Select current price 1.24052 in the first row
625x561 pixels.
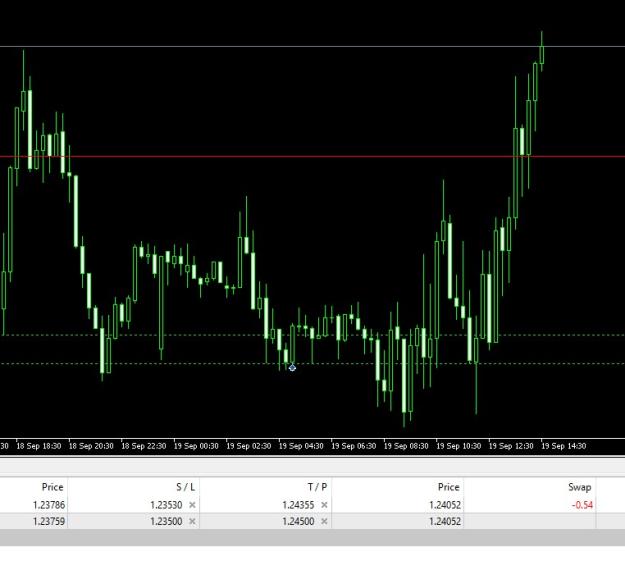point(445,505)
